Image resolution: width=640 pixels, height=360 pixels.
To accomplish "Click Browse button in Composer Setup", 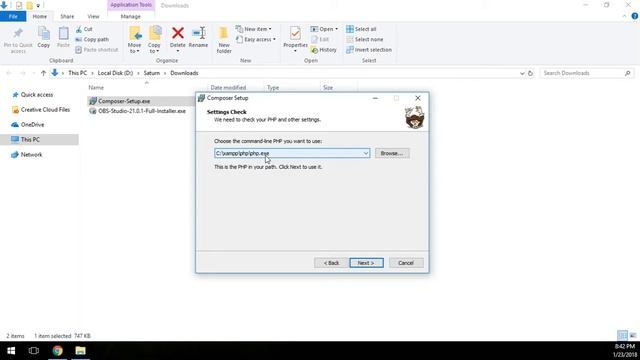I will tap(392, 153).
